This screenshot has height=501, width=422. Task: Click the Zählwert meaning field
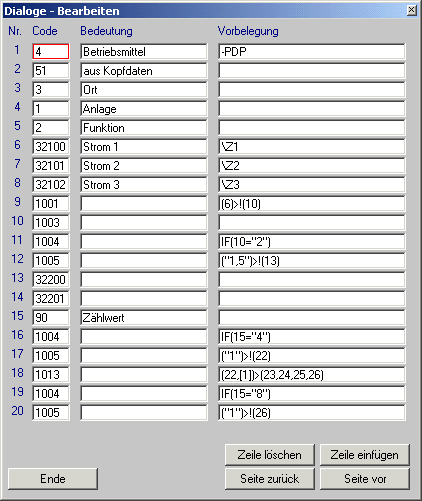pos(144,318)
